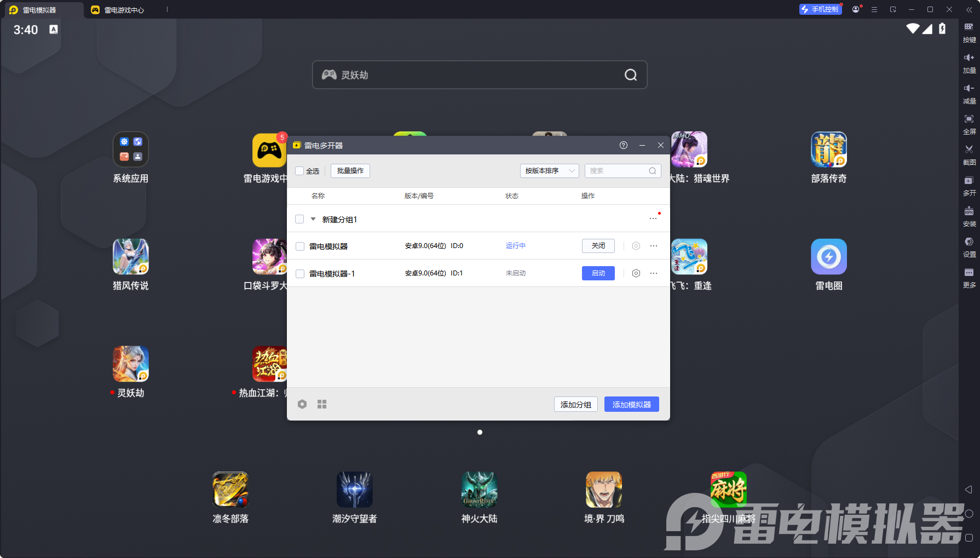The image size is (980, 558).
Task: Switch to the 雷电游戏中心 tab
Action: 124,10
